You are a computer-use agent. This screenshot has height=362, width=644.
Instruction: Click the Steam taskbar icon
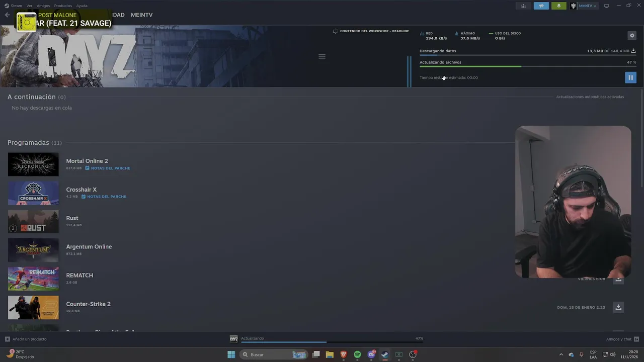(x=385, y=354)
